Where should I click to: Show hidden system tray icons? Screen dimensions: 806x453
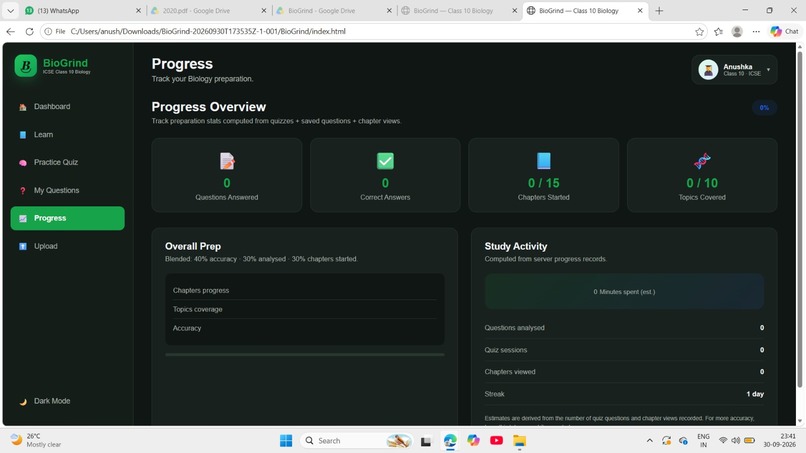pos(650,441)
